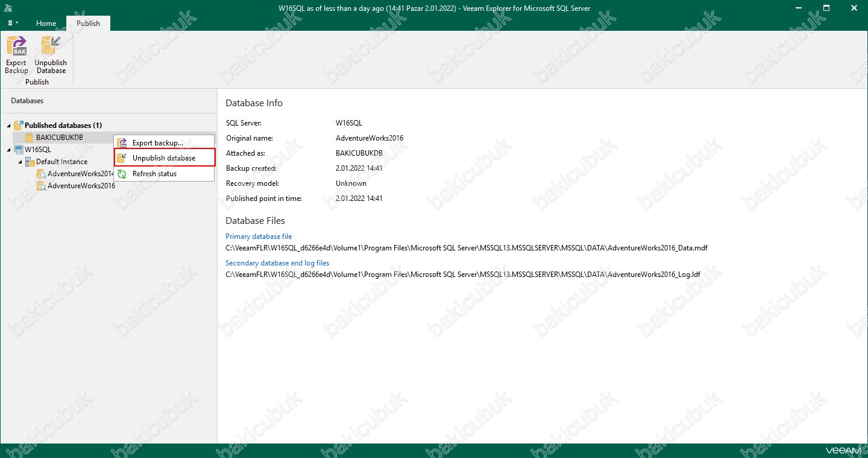Click the Default Instance icon in tree
868x458 pixels.
pos(30,162)
